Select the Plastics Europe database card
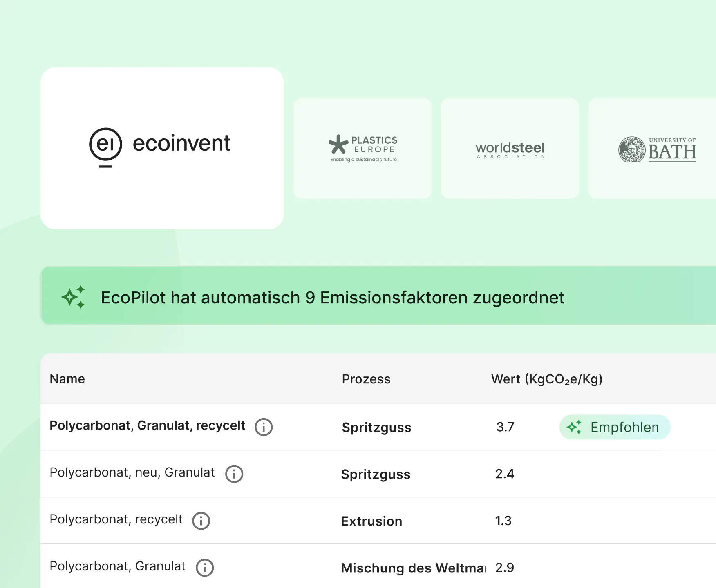This screenshot has height=588, width=716. tap(362, 148)
